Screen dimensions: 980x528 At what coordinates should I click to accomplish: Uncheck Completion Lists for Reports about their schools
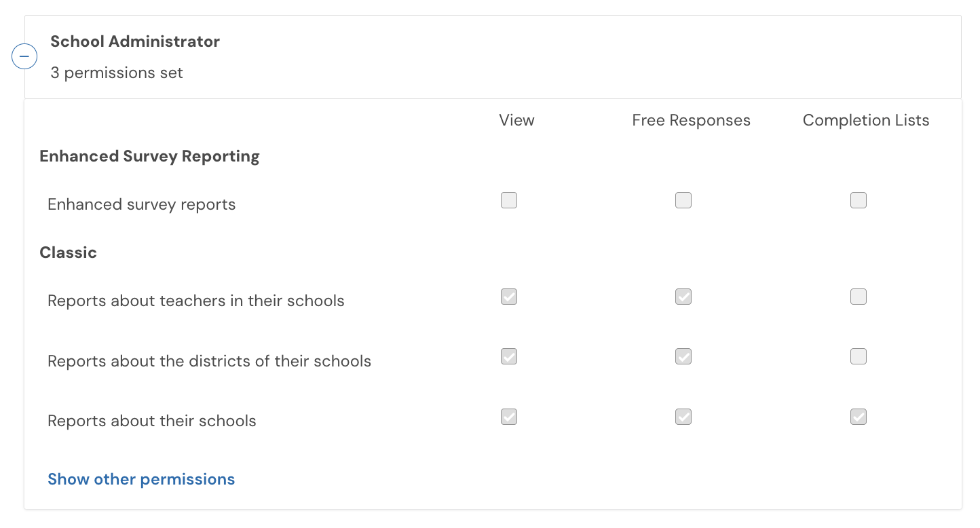859,417
